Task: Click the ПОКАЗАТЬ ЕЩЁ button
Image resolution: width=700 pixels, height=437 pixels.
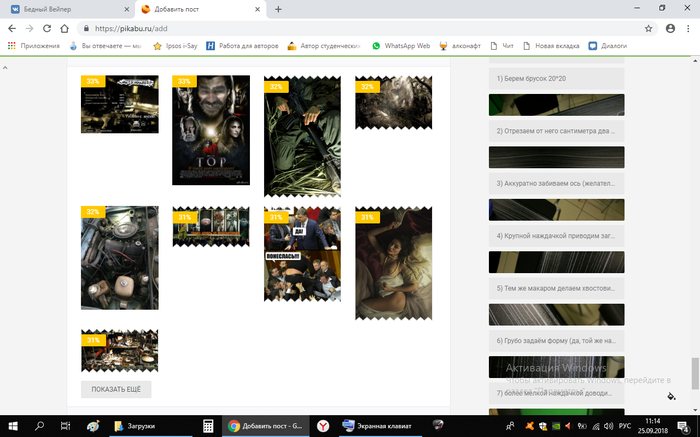Action: tap(116, 389)
